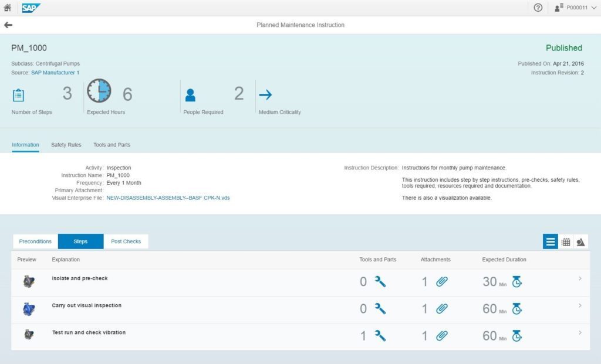Click the timer icon in Isolate and pre-check row

pyautogui.click(x=516, y=282)
